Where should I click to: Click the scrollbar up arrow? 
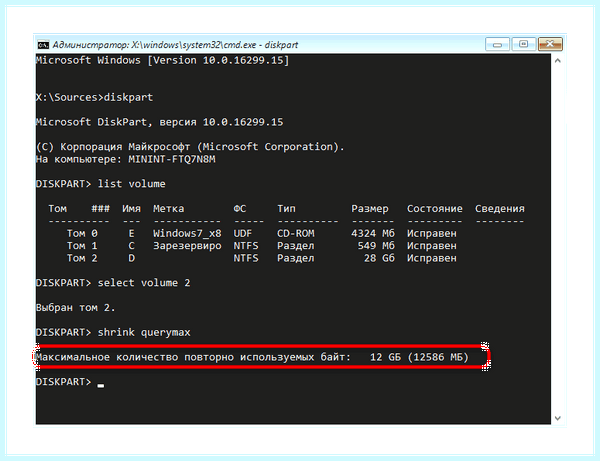pyautogui.click(x=558, y=61)
